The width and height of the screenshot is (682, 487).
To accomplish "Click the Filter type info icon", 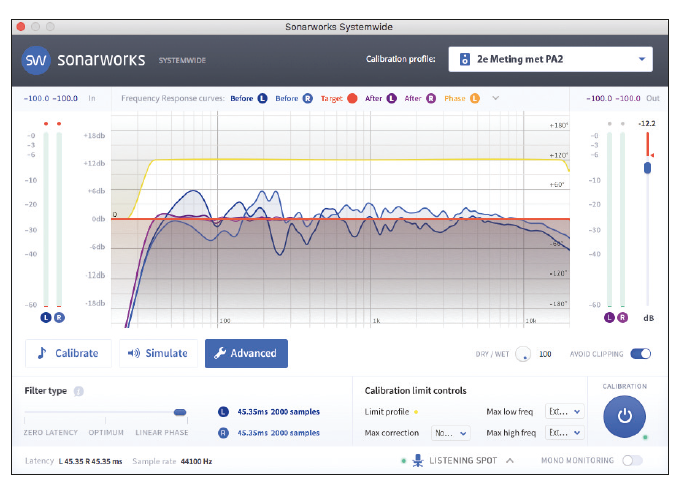I will [x=79, y=391].
